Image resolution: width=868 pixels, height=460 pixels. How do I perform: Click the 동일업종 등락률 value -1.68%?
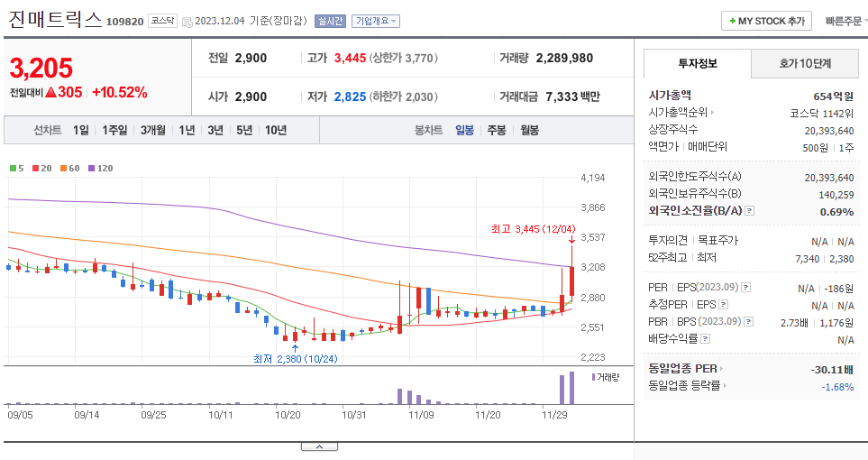pyautogui.click(x=837, y=387)
